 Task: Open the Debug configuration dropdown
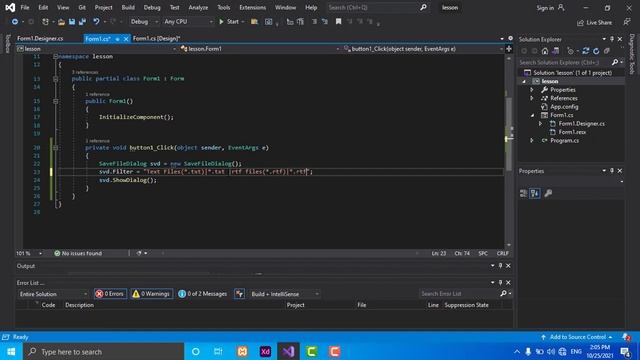[x=144, y=22]
